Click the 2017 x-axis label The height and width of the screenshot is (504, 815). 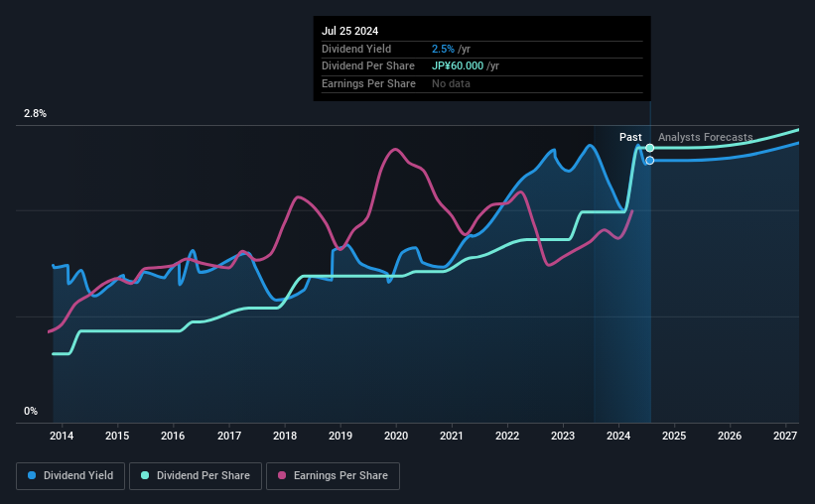[228, 436]
